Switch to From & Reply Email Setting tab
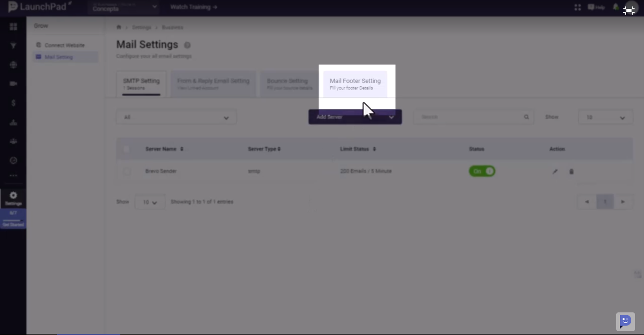This screenshot has height=335, width=644. coord(213,83)
